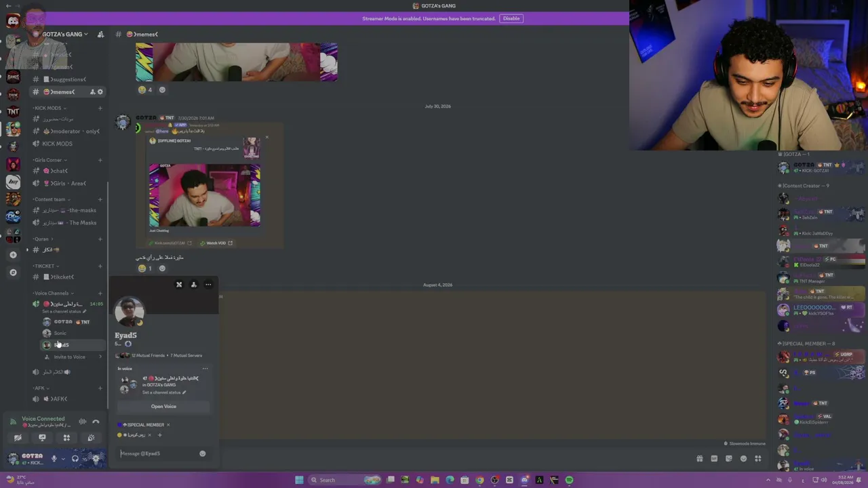Send a gift from chat input bar

[699, 459]
